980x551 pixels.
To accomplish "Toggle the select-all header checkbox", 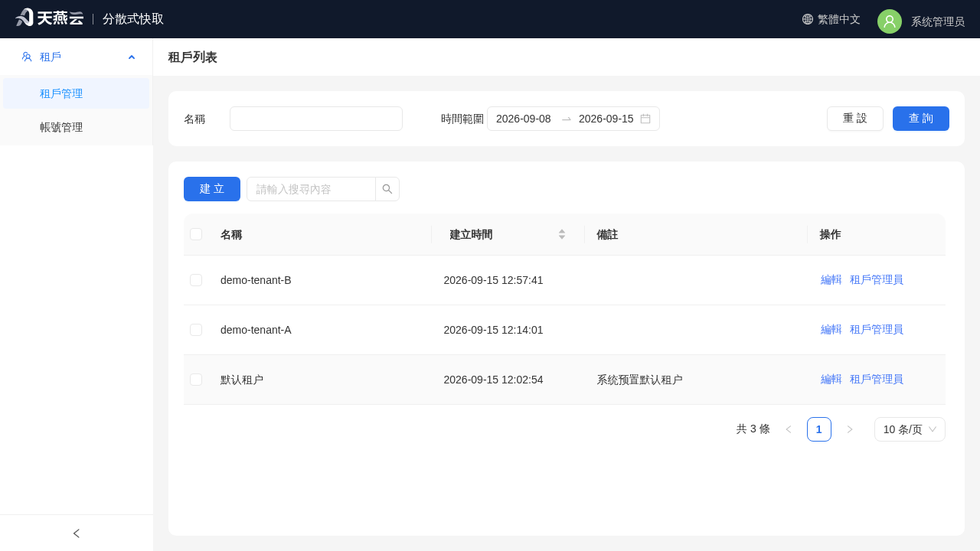I will coord(196,234).
